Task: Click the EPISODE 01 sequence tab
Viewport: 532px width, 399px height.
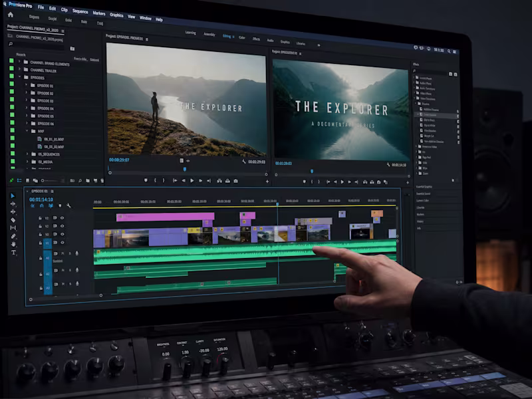Action: [x=39, y=191]
